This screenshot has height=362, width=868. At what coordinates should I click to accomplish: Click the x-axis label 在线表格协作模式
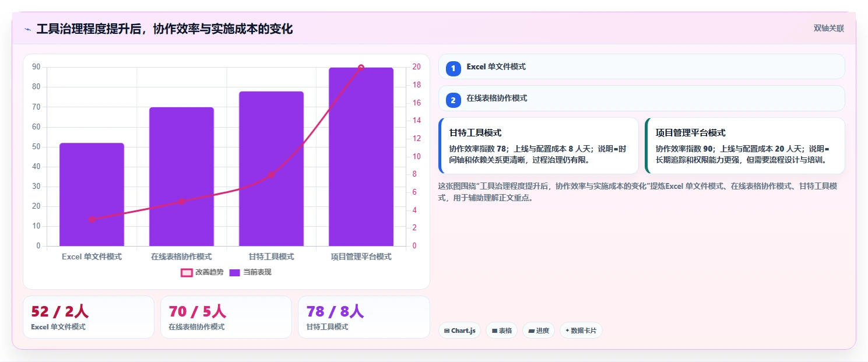[x=181, y=256]
